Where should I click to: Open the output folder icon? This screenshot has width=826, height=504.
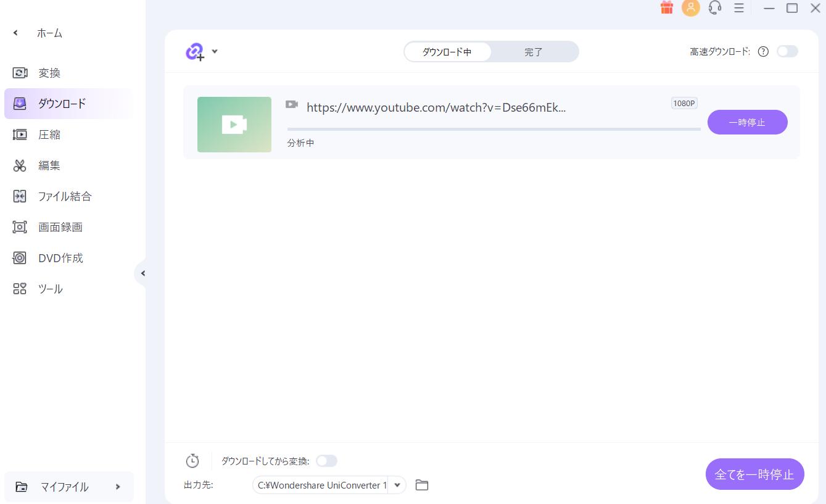pyautogui.click(x=422, y=485)
